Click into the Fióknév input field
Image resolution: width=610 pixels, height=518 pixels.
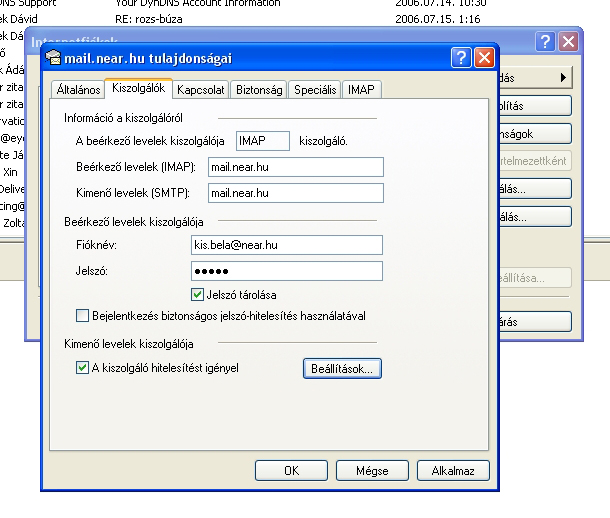point(286,245)
